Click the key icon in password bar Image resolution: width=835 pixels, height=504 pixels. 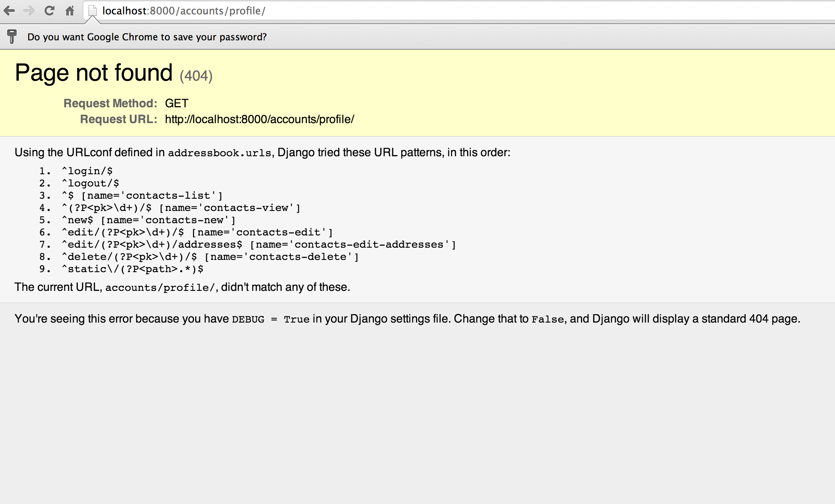coord(12,37)
